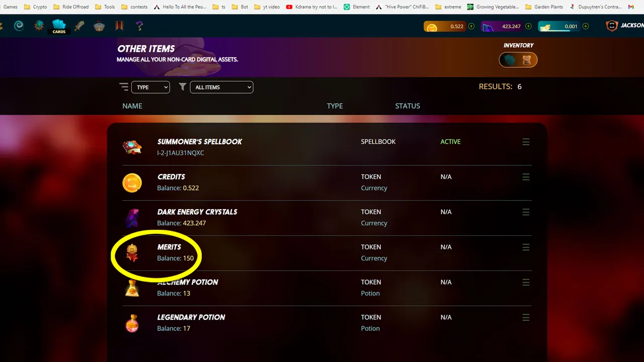
Task: Click the Merits medal icon
Action: tap(132, 253)
